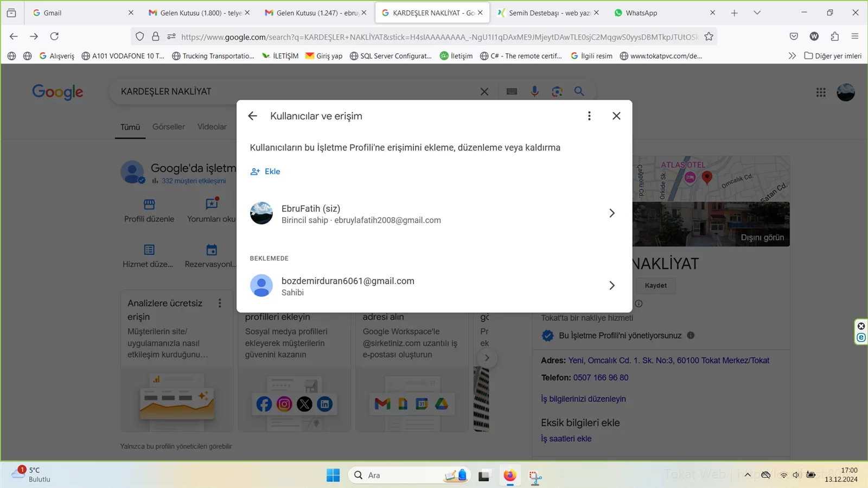Open the three-dot menu in the dialog
This screenshot has width=868, height=488.
[x=589, y=116]
